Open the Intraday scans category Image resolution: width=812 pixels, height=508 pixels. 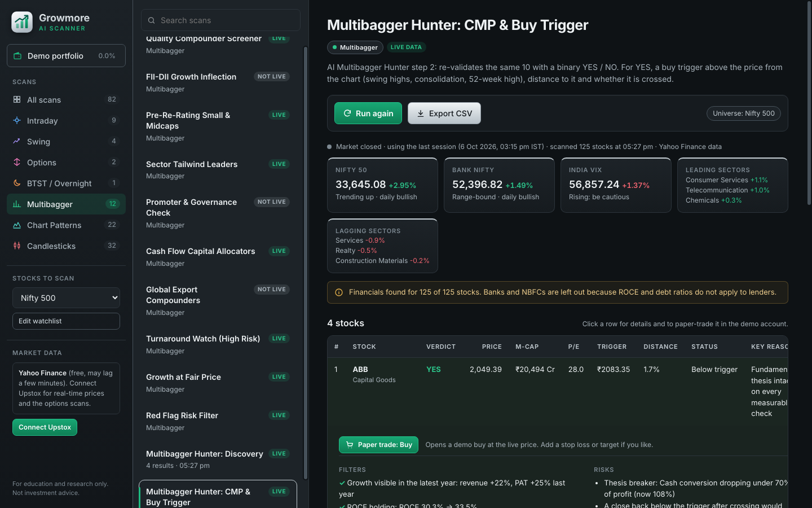[66, 120]
